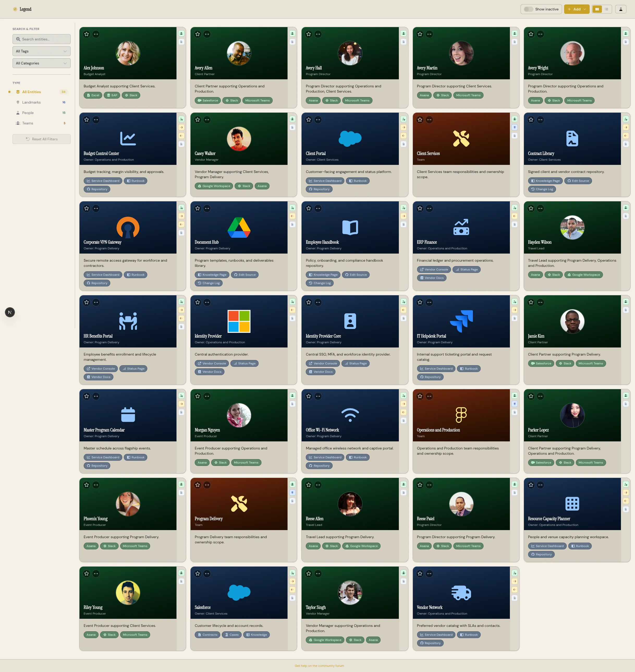Open Vendor Console link on ERP Finance

click(434, 270)
